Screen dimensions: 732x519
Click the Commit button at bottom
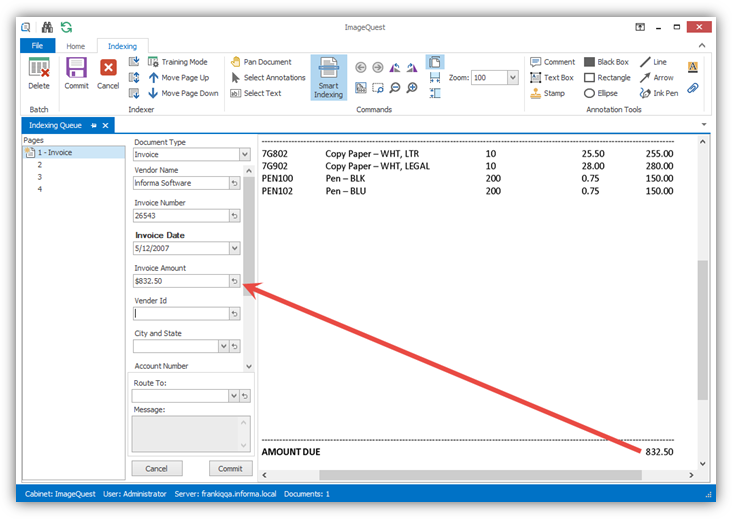pyautogui.click(x=230, y=469)
